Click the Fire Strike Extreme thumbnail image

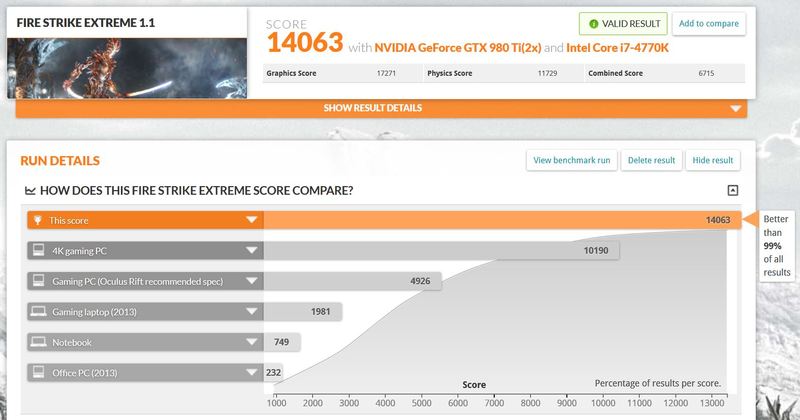(x=127, y=68)
